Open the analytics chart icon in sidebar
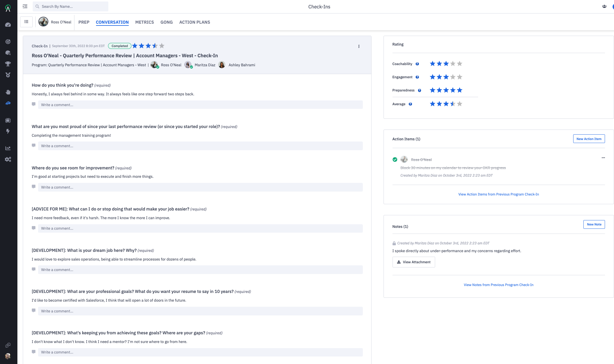This screenshot has width=614, height=364. (x=8, y=148)
